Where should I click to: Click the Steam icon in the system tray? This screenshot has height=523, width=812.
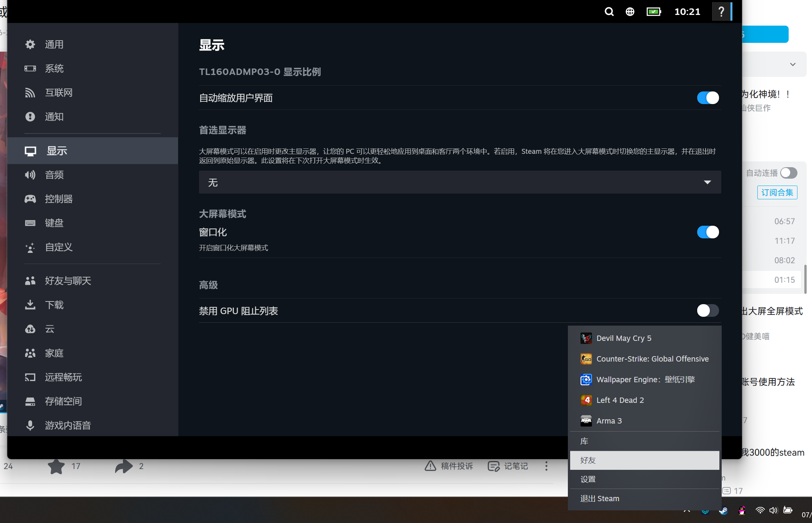[723, 511]
